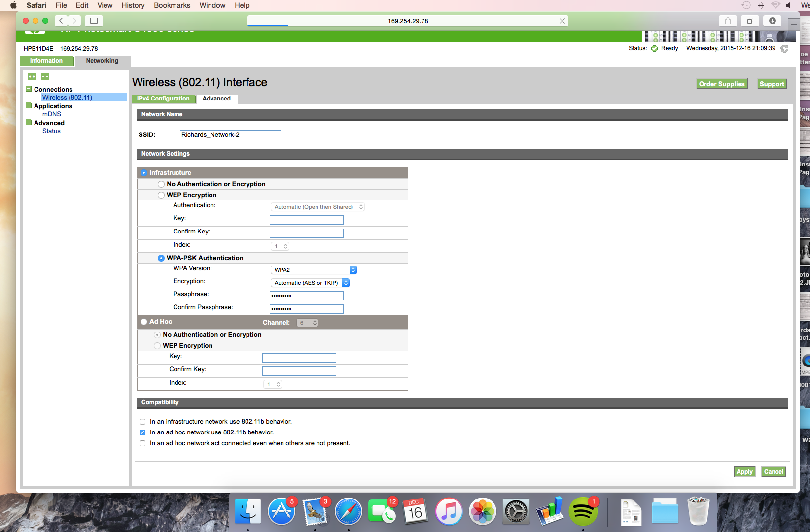This screenshot has height=532, width=810.
Task: Open the Bluetooth menu bar icon
Action: click(761, 5)
